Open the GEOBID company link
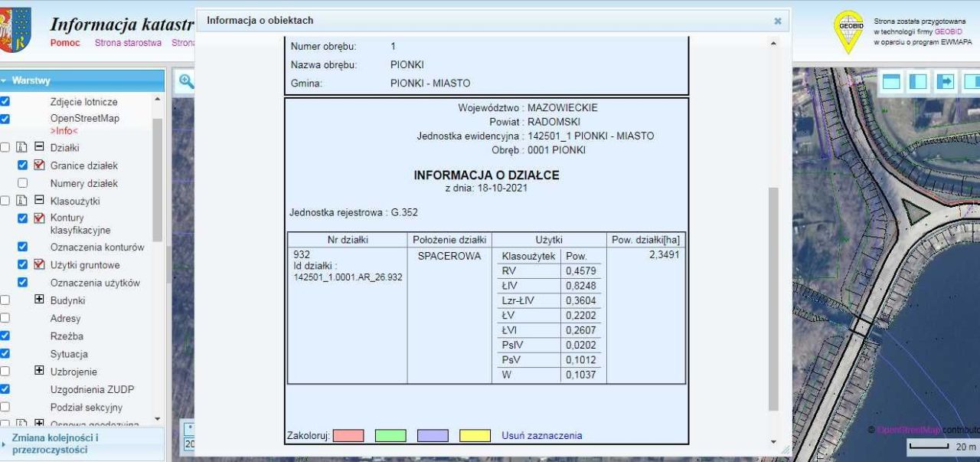Viewport: 980px width, 462px height. click(947, 31)
